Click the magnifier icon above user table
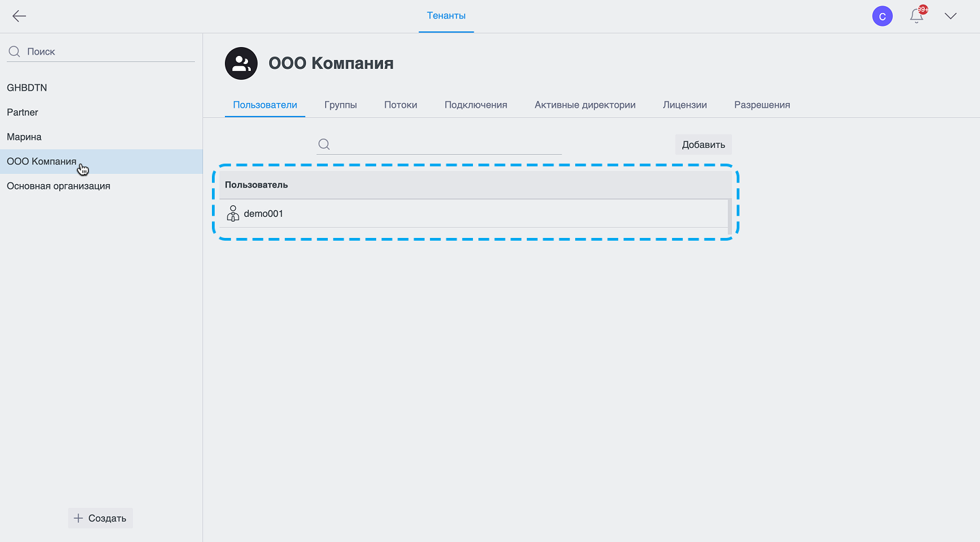Viewport: 980px width, 542px height. tap(324, 145)
